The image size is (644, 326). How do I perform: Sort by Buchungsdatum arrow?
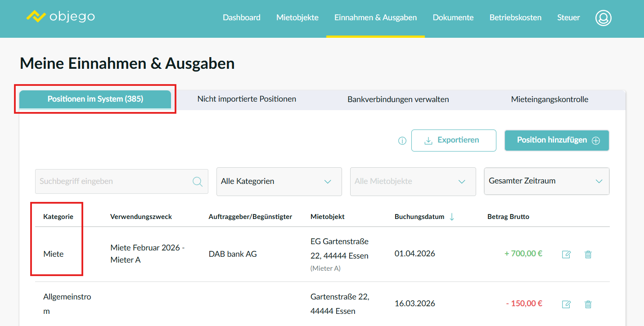click(452, 217)
